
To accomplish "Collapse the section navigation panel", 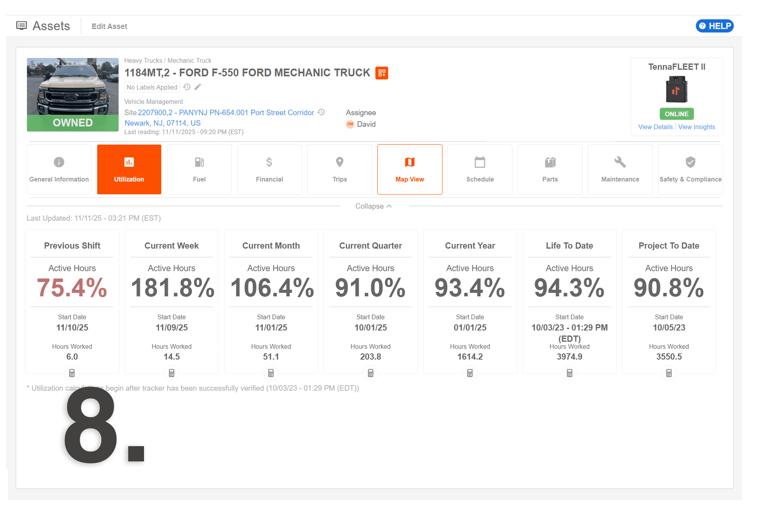I will [x=374, y=206].
